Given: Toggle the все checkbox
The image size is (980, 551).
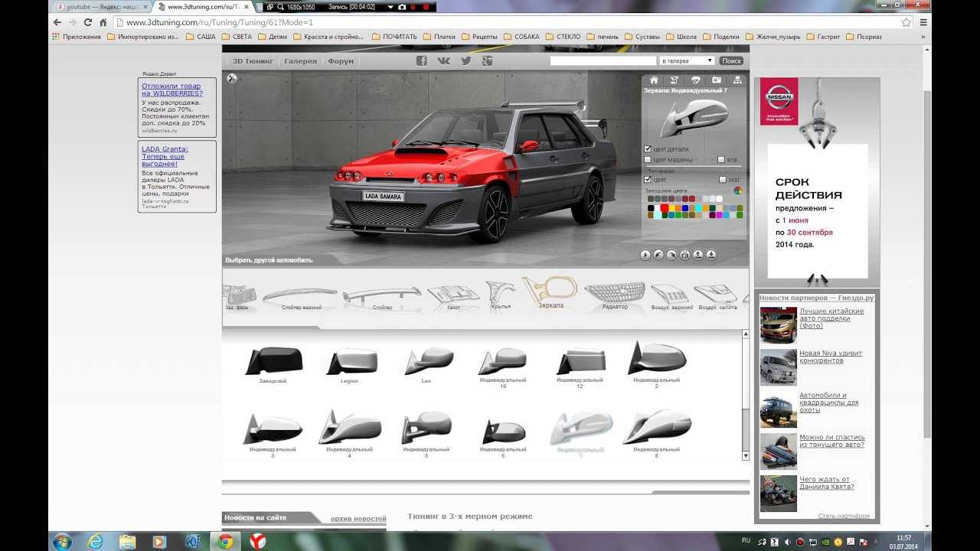Looking at the screenshot, I should (721, 160).
